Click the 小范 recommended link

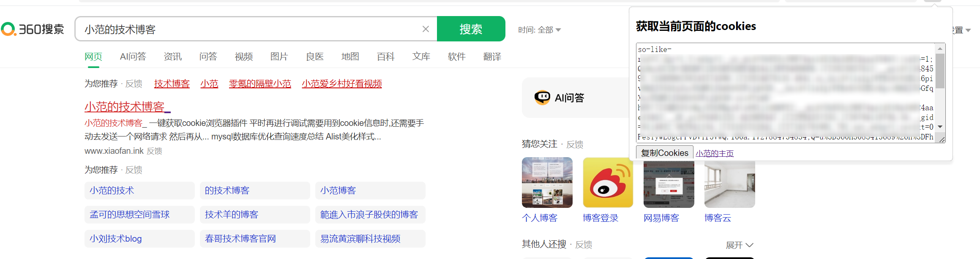pos(209,84)
